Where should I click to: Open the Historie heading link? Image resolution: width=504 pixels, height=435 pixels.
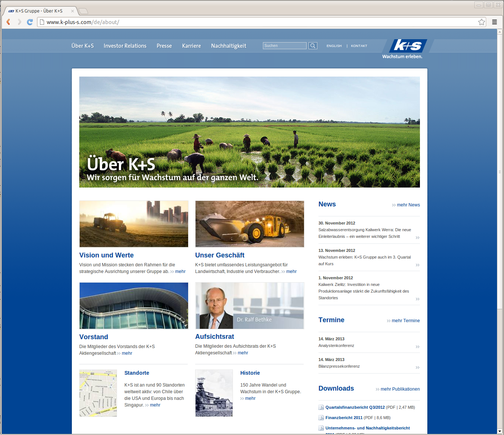click(250, 373)
